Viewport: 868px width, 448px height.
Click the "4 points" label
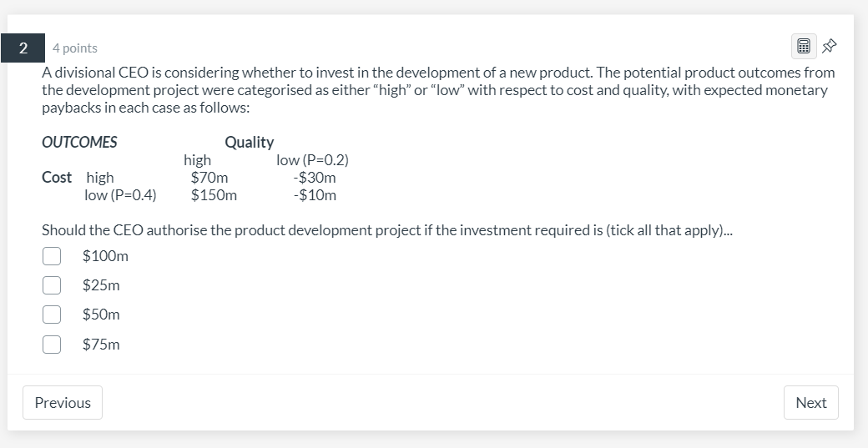pyautogui.click(x=74, y=48)
